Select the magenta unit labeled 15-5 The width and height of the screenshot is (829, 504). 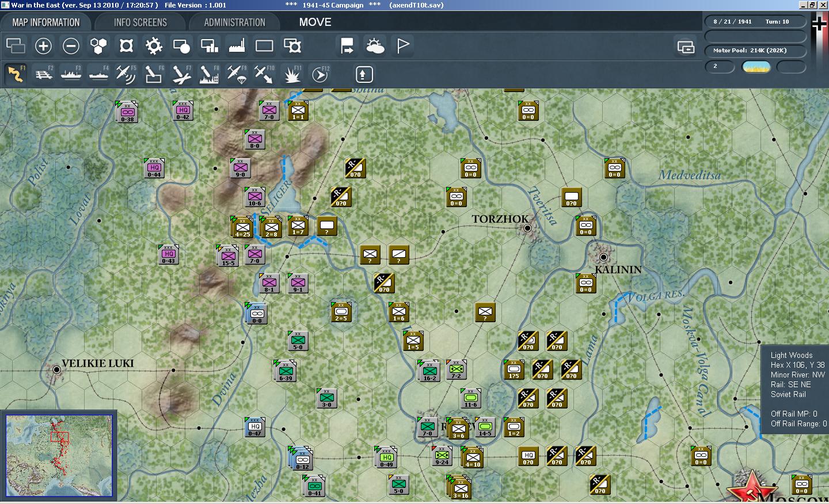228,256
